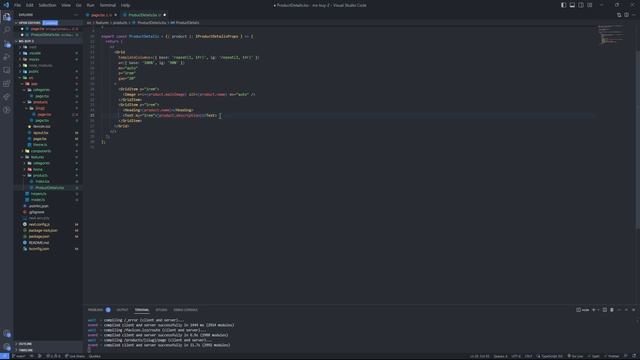Open Accounts icon at bottom of activity bar

pos(7,333)
